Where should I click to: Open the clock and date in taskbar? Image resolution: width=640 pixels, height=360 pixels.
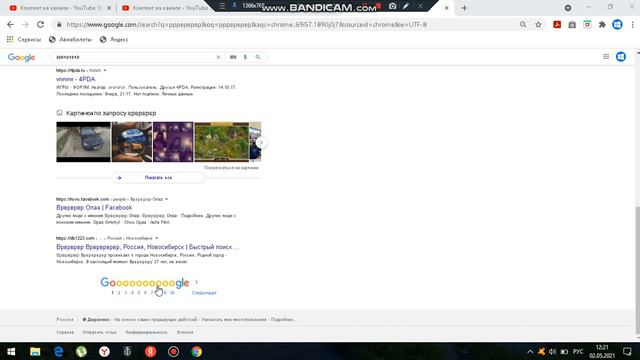coord(602,351)
